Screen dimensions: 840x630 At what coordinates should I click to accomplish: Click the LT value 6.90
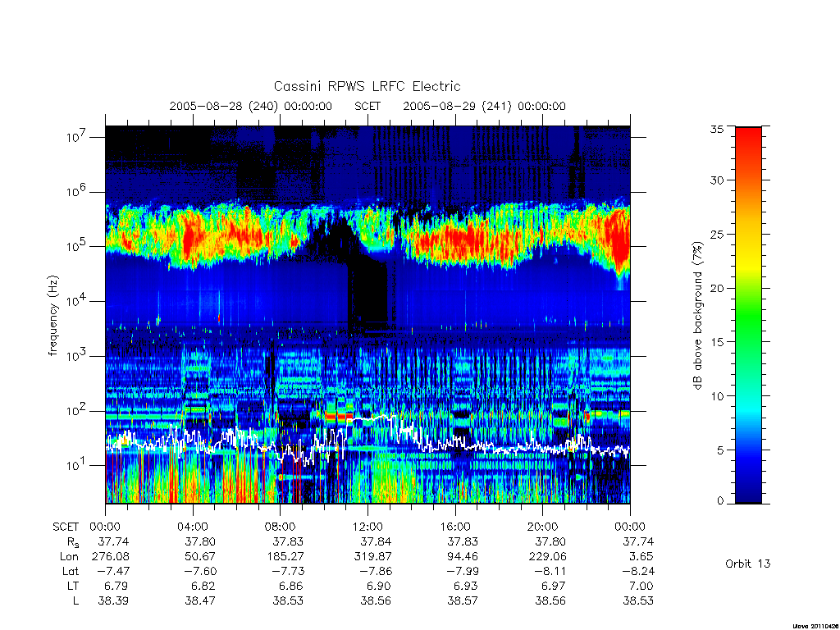tap(379, 586)
